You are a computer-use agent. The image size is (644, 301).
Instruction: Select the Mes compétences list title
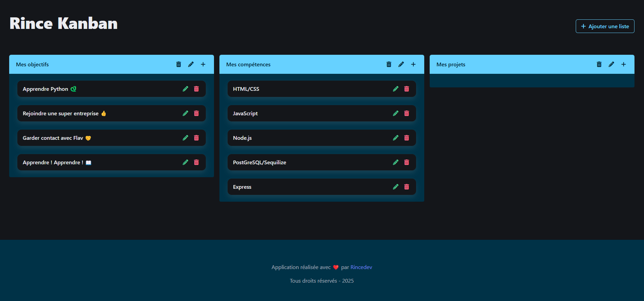248,65
